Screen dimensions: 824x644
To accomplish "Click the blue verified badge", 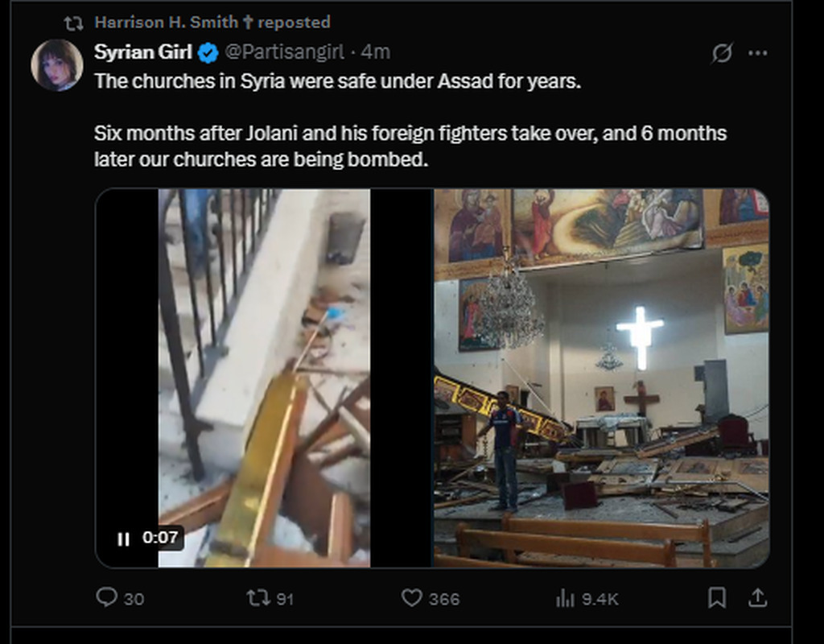I will coord(208,53).
